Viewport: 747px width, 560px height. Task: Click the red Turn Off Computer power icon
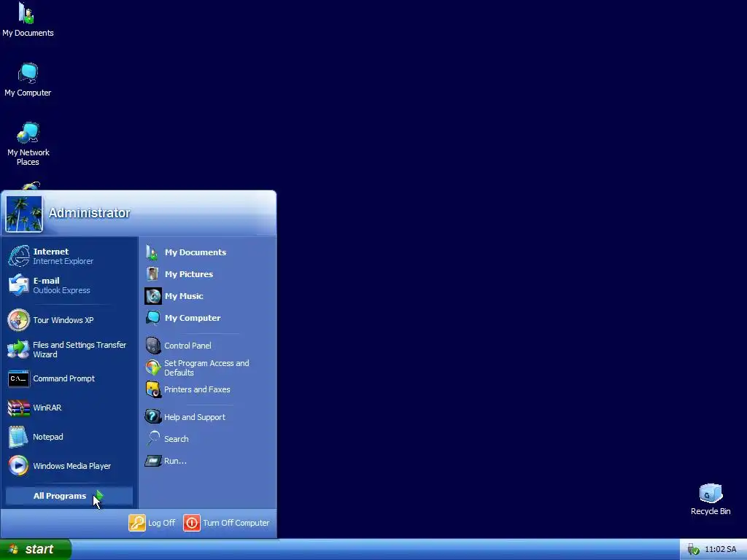[x=192, y=523]
